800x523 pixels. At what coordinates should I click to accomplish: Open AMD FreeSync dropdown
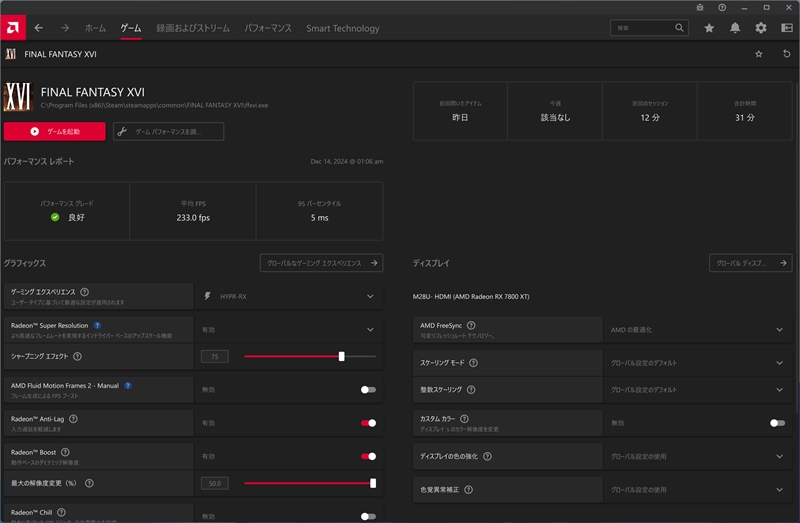point(697,330)
